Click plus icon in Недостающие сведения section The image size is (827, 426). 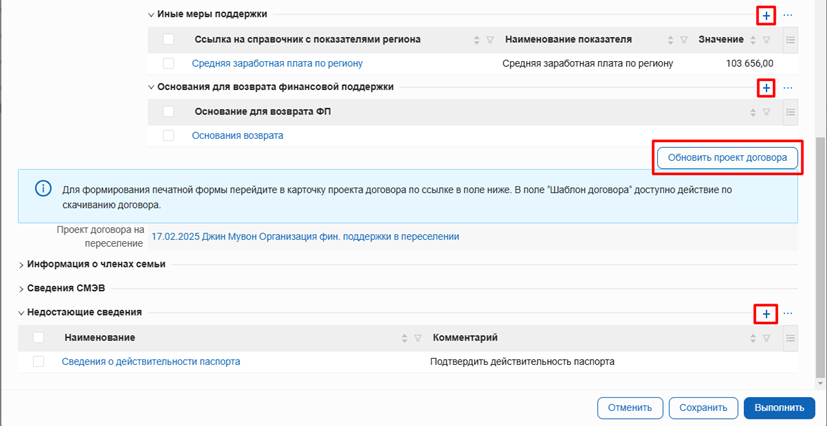point(766,314)
